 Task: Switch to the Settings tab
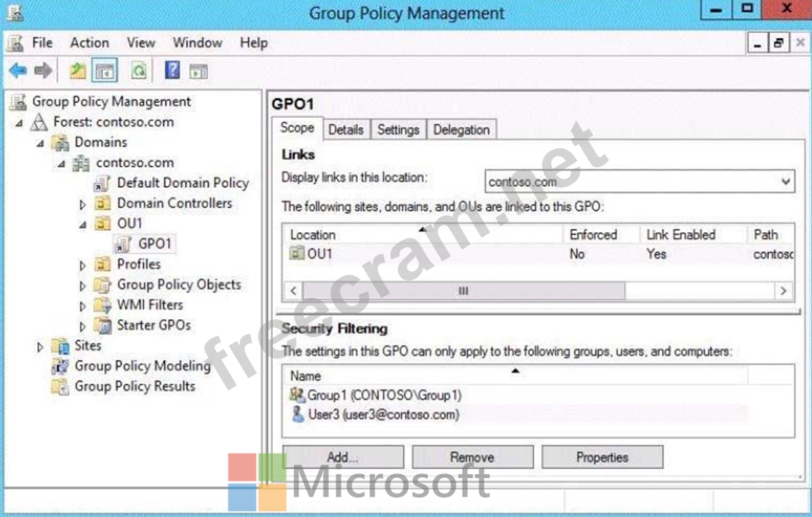(x=399, y=129)
